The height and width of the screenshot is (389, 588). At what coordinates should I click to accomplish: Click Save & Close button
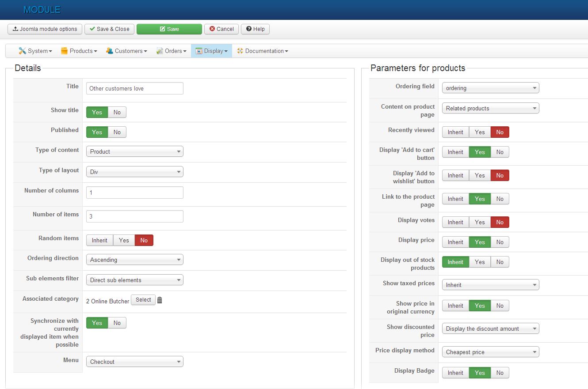(109, 29)
